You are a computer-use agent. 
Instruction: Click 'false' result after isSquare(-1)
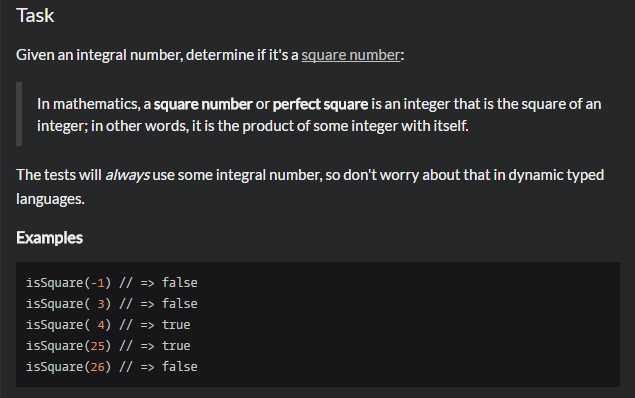coord(179,283)
